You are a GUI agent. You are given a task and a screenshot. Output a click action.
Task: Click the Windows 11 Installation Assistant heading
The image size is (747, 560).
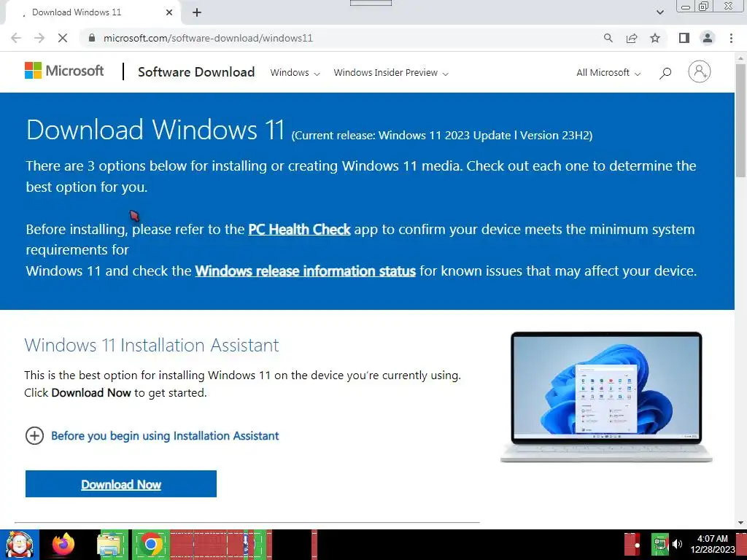click(152, 345)
